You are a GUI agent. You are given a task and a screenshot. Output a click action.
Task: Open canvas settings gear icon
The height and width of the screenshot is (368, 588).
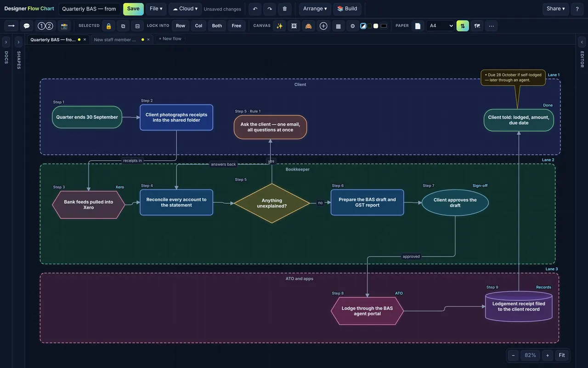(x=353, y=26)
